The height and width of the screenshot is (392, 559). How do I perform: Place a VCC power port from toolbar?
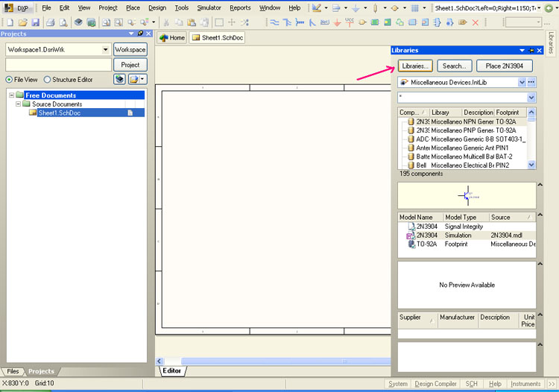pyautogui.click(x=350, y=22)
